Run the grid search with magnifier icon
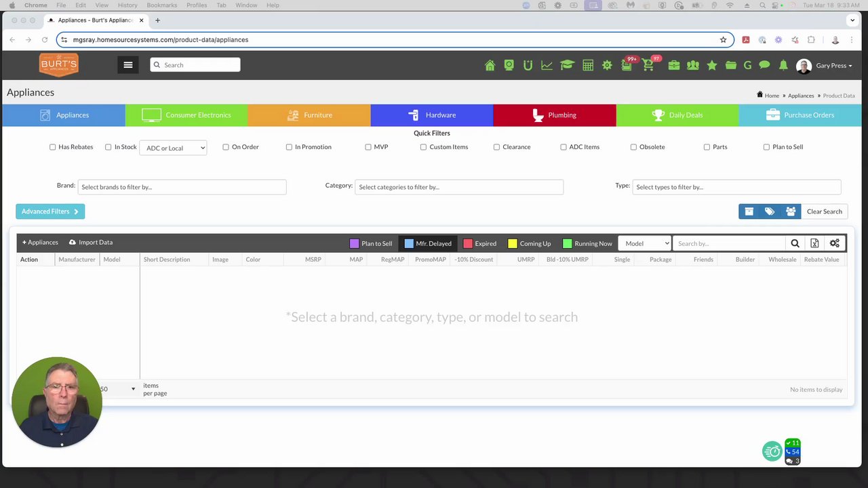This screenshot has height=488, width=868. [x=795, y=243]
